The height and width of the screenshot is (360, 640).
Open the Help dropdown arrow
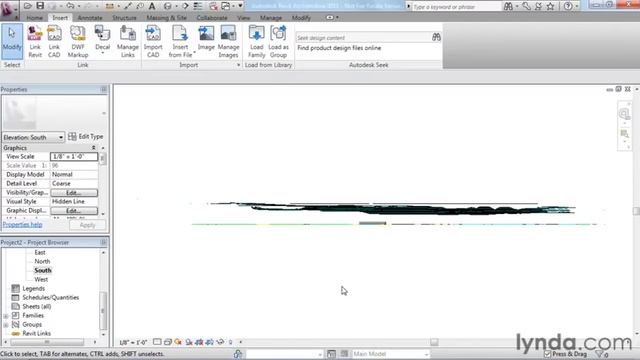pos(577,6)
